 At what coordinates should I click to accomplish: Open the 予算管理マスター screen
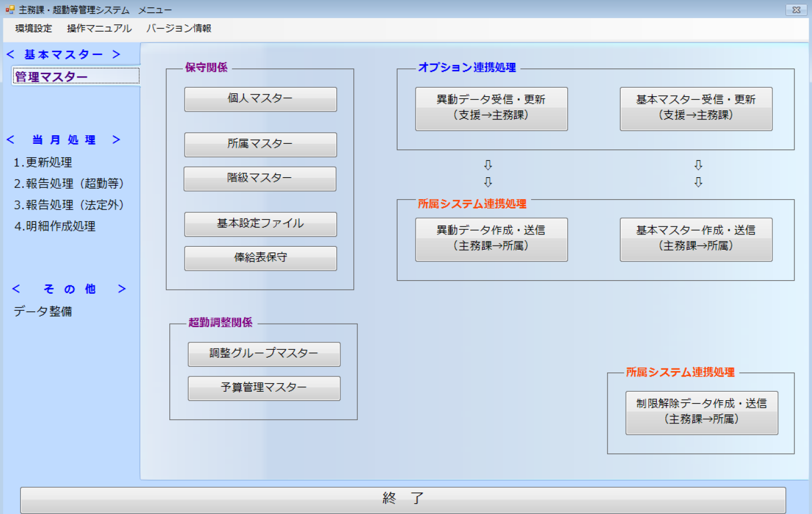(264, 388)
